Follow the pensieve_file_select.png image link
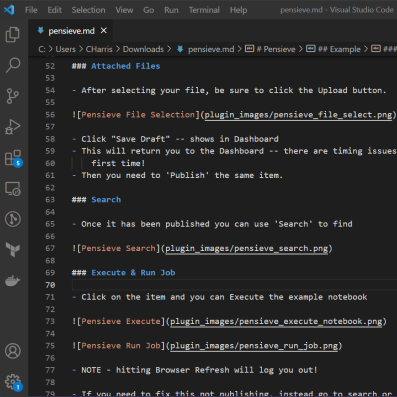The height and width of the screenshot is (397, 397). [x=298, y=115]
